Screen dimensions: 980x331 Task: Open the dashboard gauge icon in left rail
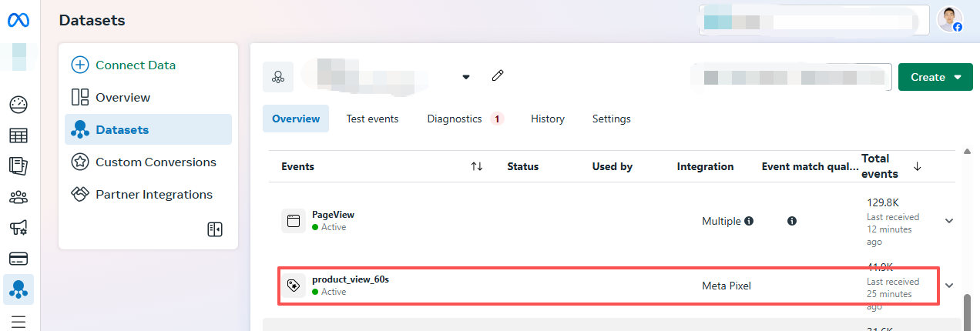tap(18, 104)
